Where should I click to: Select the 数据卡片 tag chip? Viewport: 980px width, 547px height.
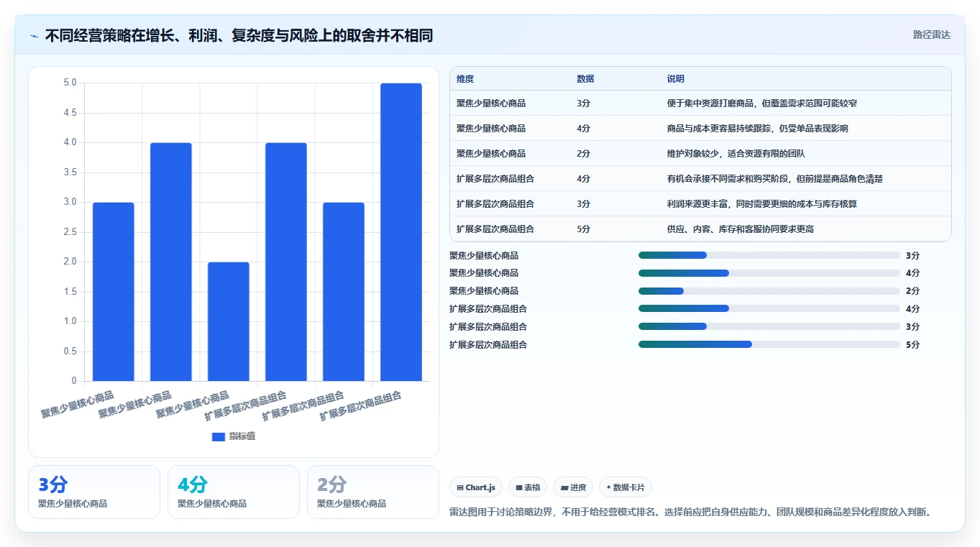pyautogui.click(x=626, y=487)
